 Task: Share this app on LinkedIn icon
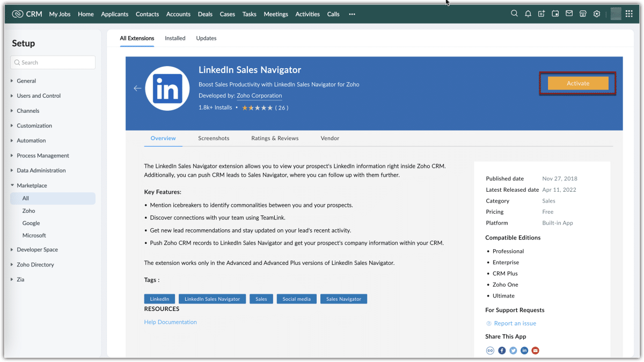click(x=524, y=351)
